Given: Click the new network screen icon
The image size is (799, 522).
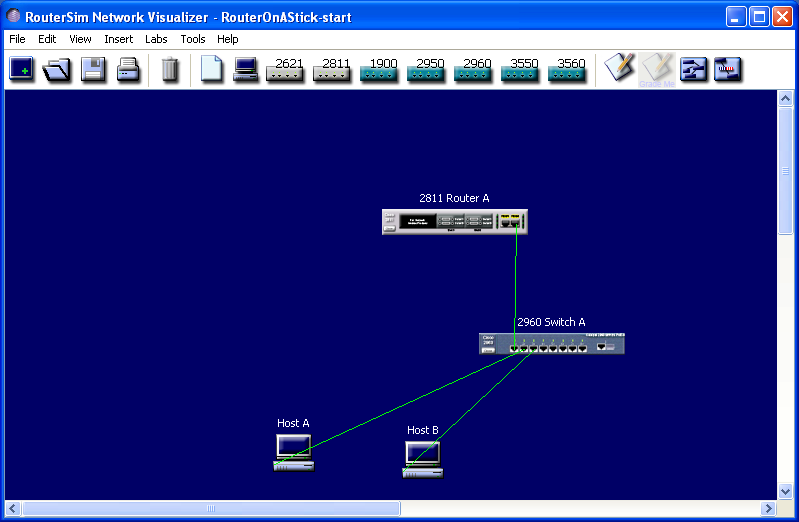Looking at the screenshot, I should pyautogui.click(x=21, y=69).
